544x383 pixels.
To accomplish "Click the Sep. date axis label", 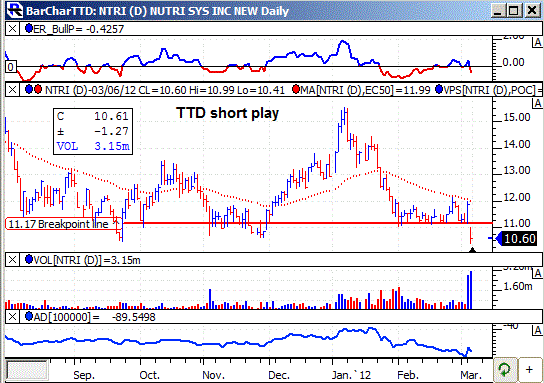I will click(x=84, y=375).
